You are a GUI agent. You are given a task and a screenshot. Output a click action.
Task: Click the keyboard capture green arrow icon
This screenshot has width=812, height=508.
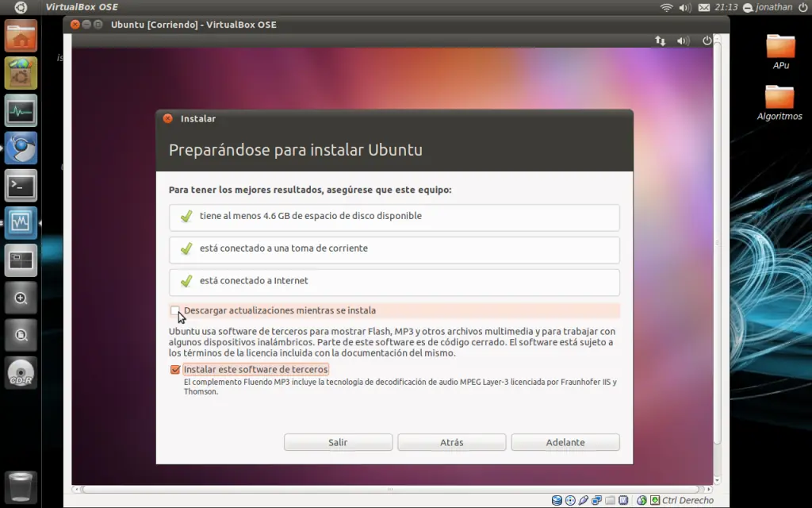(655, 500)
